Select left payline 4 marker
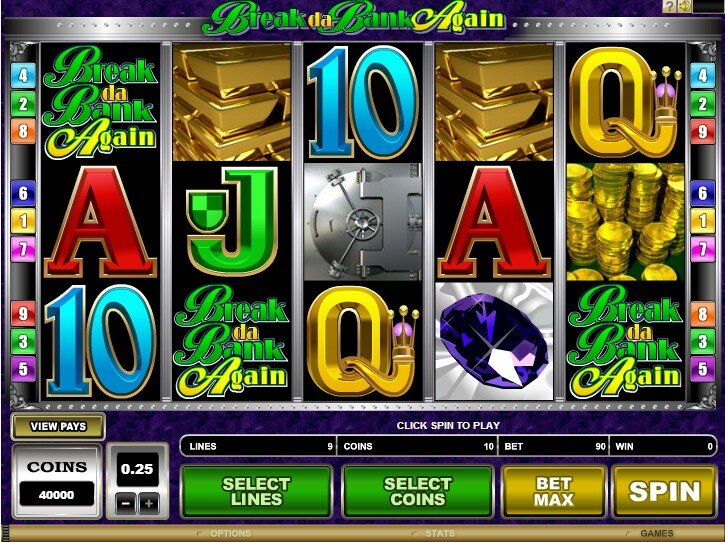The image size is (725, 542). click(x=23, y=75)
